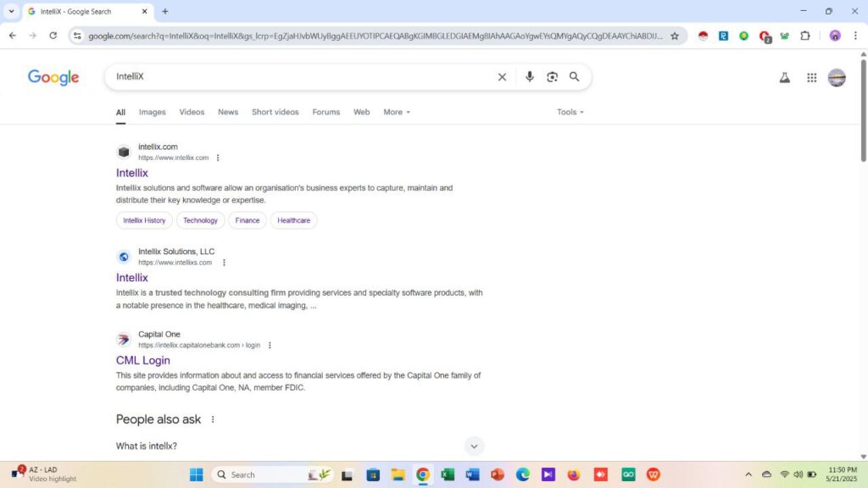Image resolution: width=868 pixels, height=488 pixels.
Task: Reload the current page
Action: tap(53, 36)
